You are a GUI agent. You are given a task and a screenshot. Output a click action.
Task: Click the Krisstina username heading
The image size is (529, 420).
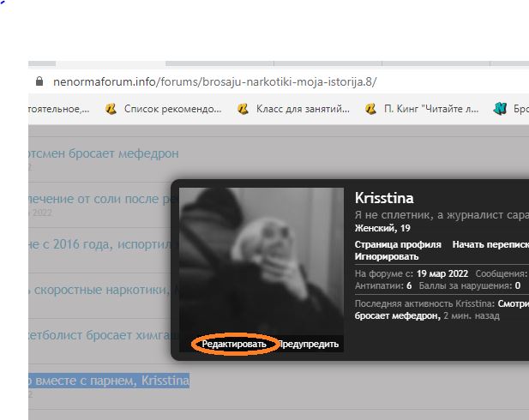389,198
